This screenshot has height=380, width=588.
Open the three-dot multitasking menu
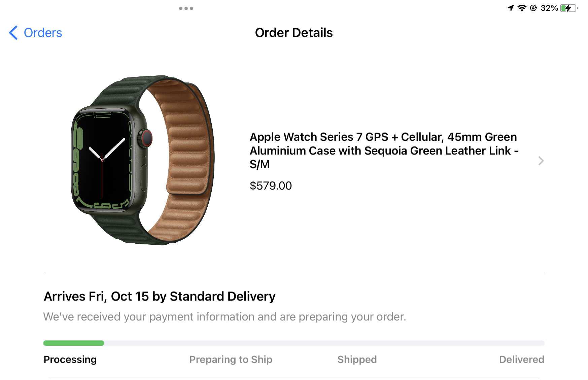(186, 8)
